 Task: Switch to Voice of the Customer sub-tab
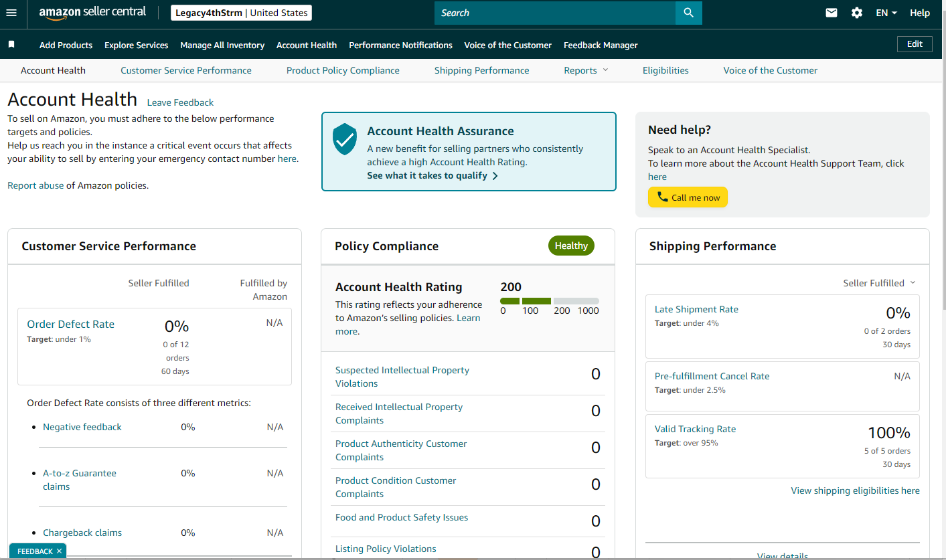771,70
